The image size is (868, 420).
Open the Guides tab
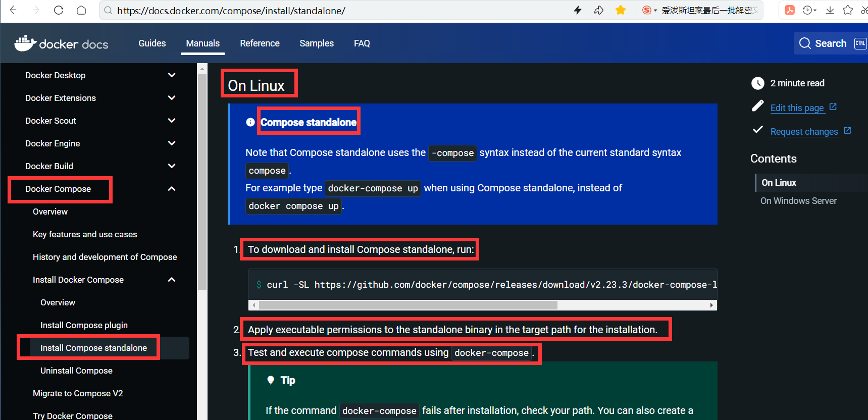pyautogui.click(x=152, y=43)
